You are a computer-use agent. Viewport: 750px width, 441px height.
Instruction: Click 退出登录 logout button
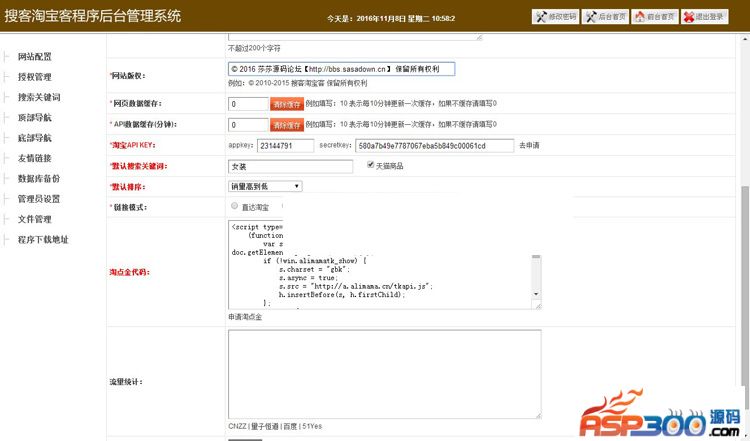pos(705,17)
